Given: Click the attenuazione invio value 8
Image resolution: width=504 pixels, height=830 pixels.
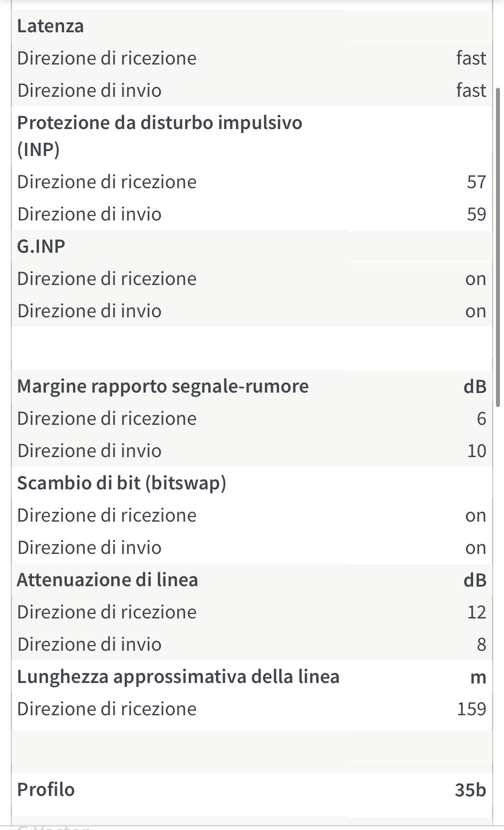Looking at the screenshot, I should (481, 644).
